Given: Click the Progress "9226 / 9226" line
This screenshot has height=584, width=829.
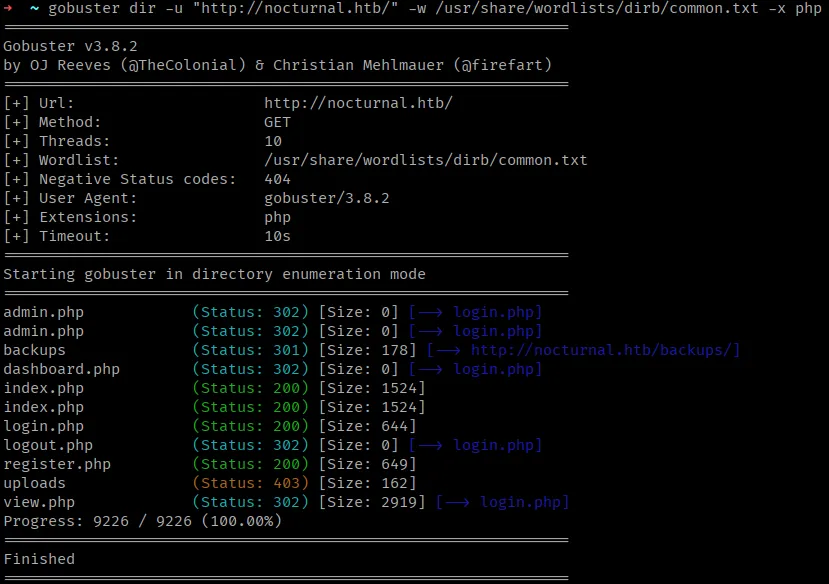Looking at the screenshot, I should click(142, 521).
